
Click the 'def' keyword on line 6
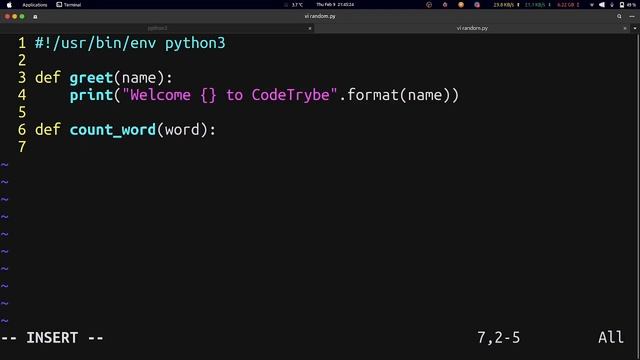tap(47, 130)
